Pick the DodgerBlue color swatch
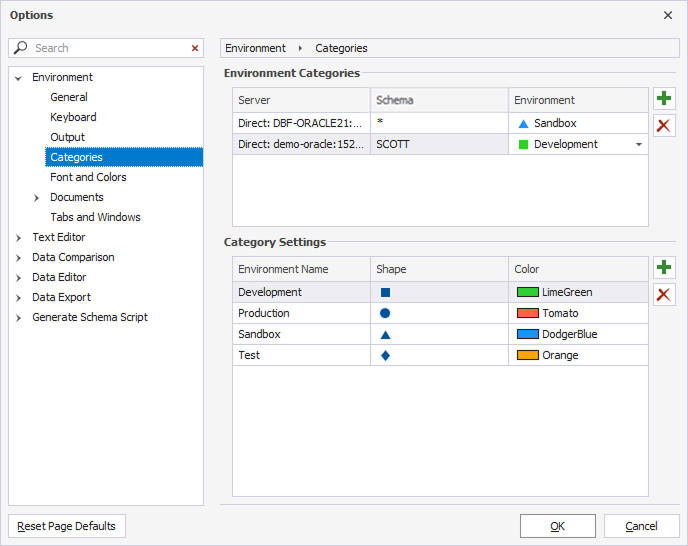 tap(527, 334)
